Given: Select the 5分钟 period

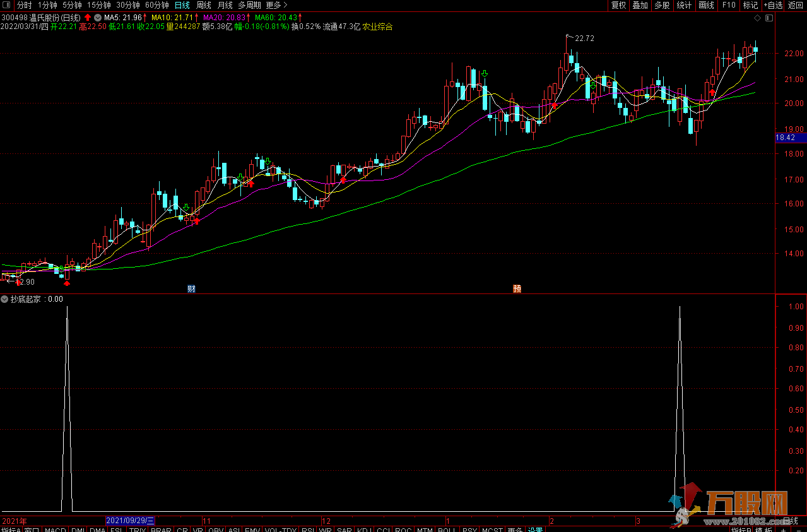Looking at the screenshot, I should (71, 5).
